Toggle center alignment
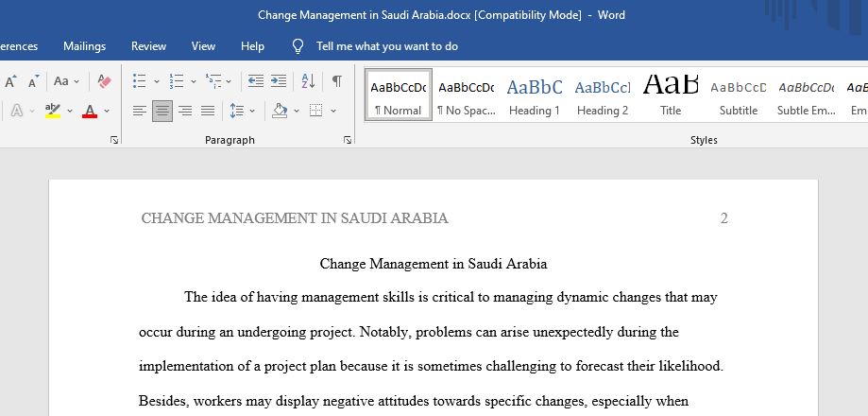Viewport: 868px width, 416px height. pyautogui.click(x=162, y=111)
